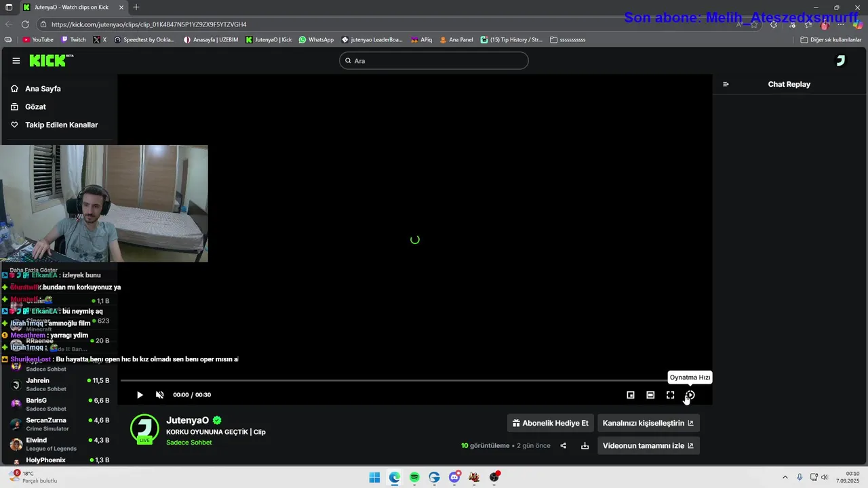Open HolyPhoenix channel in sidebar
This screenshot has width=868, height=488.
(x=58, y=460)
